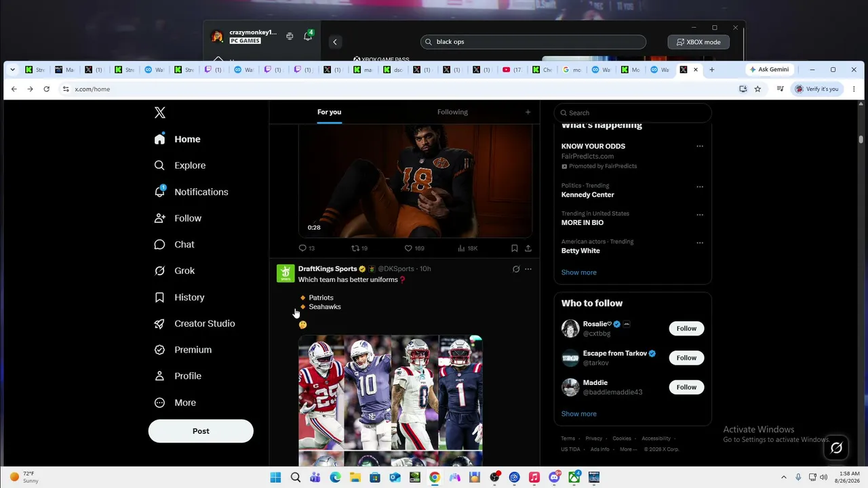Open Discord from the taskbar

point(554,477)
